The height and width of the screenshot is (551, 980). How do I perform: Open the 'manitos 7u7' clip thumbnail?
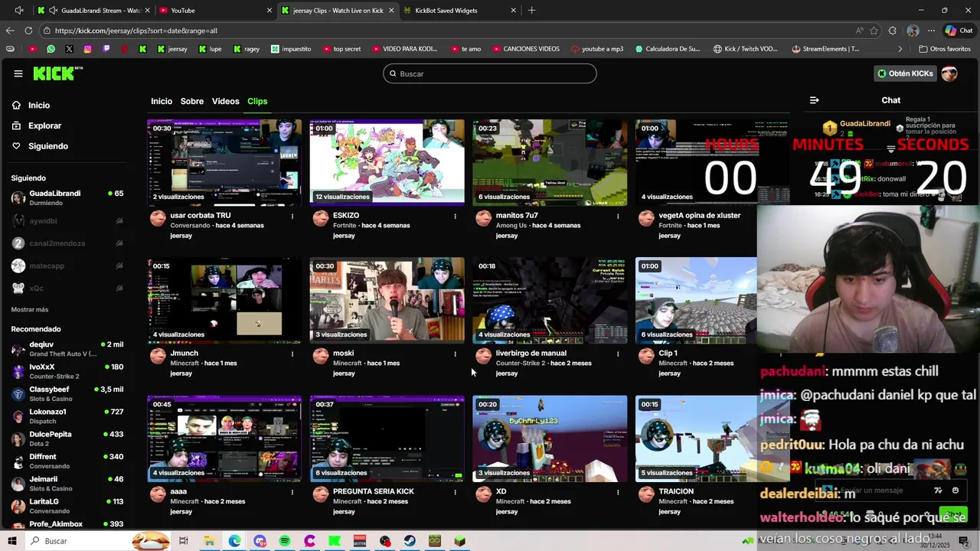(550, 162)
